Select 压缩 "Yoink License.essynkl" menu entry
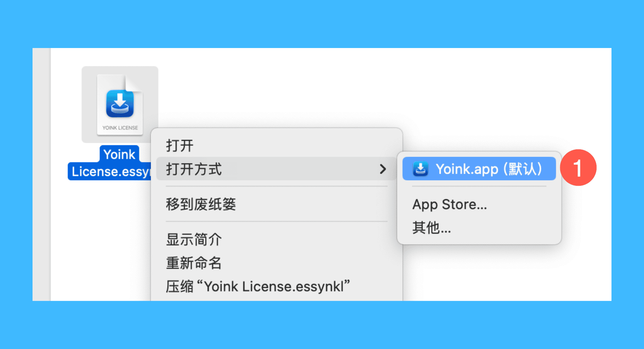Screen dimensions: 644x349 pyautogui.click(x=276, y=286)
